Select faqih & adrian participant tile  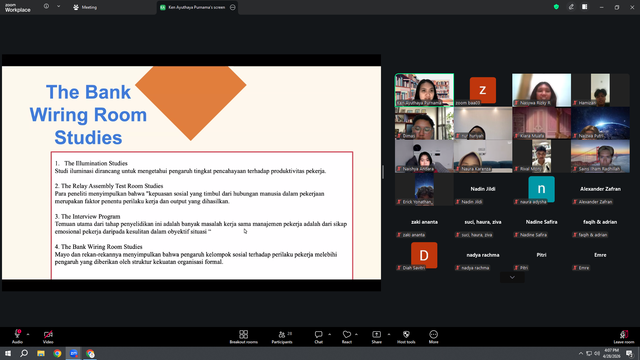tap(600, 222)
